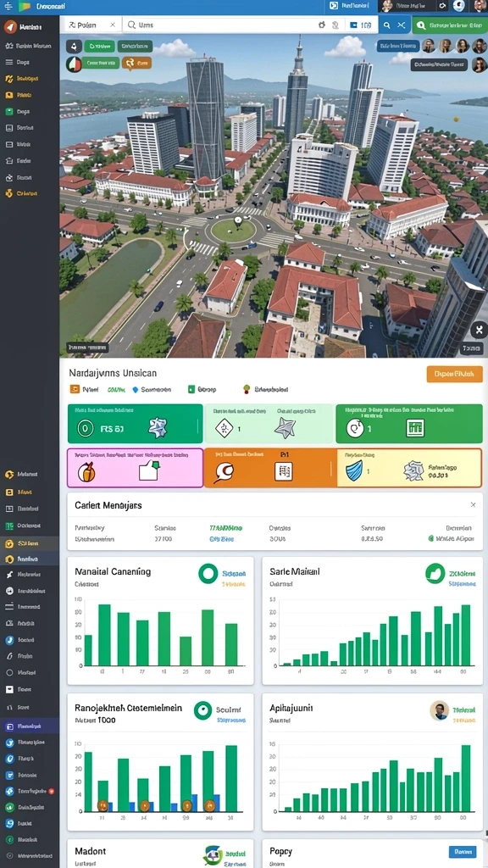Open the hamburger menu in the top bar
Image resolution: width=488 pixels, height=868 pixels.
[x=8, y=6]
